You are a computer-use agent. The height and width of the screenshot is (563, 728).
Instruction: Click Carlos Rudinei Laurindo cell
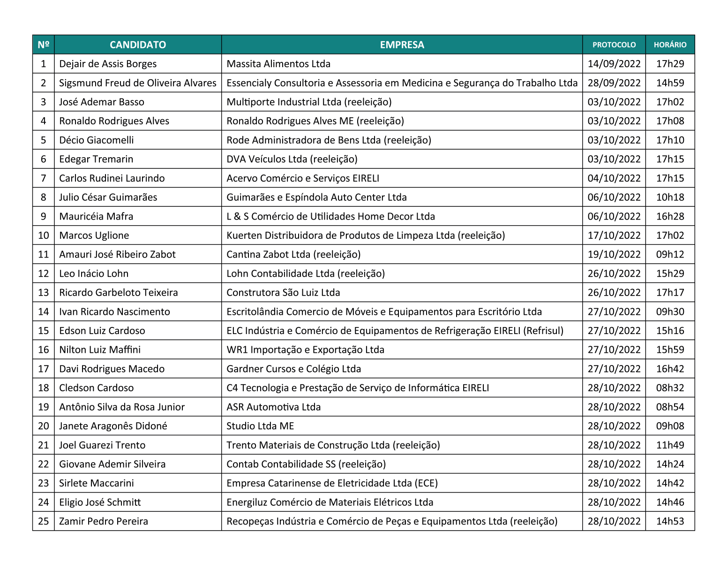[138, 178]
